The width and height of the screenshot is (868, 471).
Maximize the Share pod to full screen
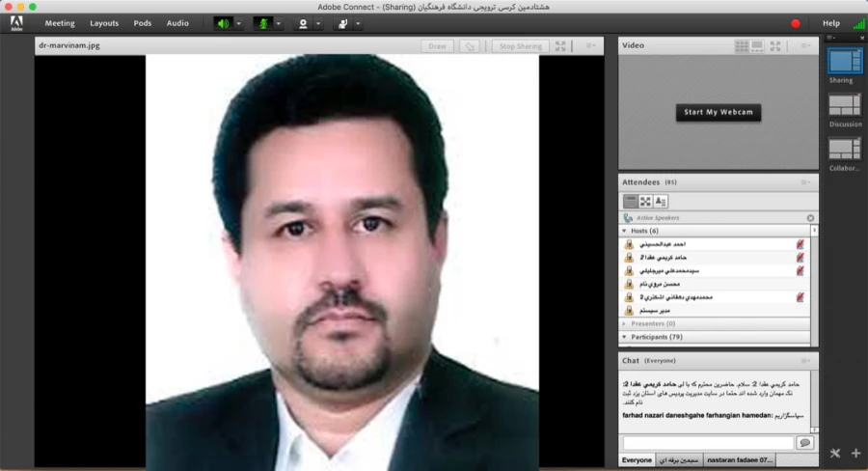[561, 45]
